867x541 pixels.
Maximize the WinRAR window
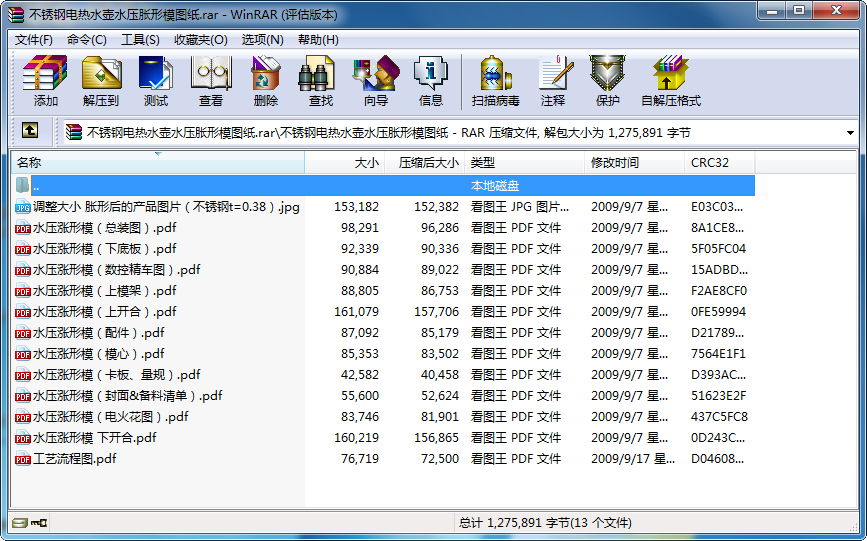coord(799,11)
